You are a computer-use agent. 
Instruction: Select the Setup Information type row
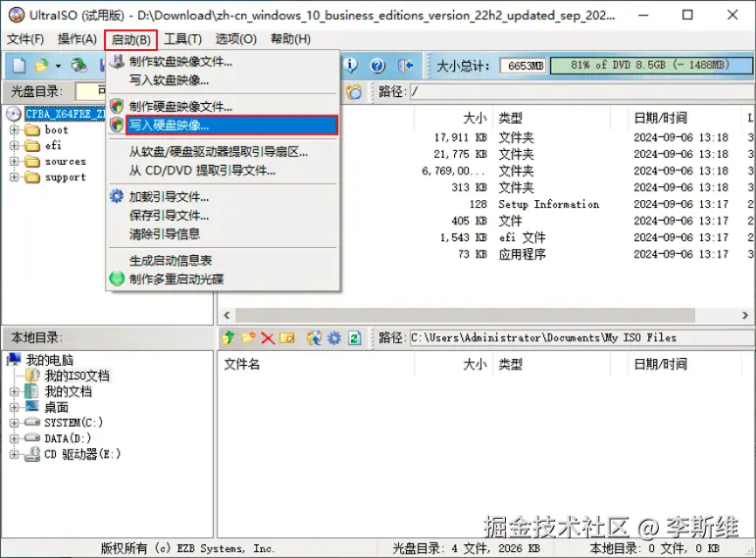pos(549,204)
